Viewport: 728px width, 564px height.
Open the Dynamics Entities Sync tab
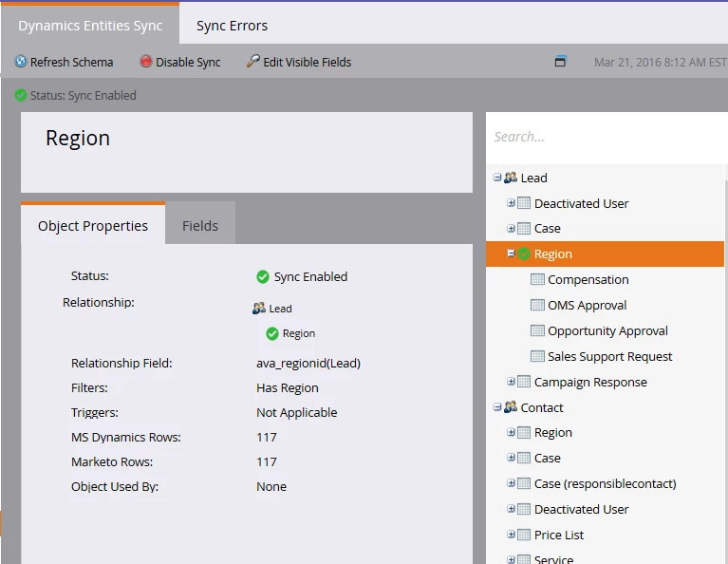click(90, 26)
